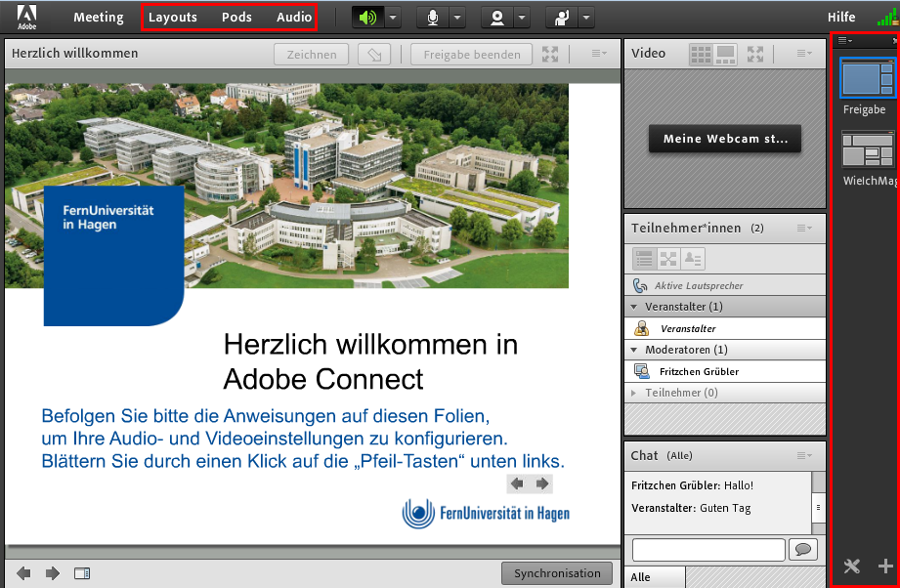Click the right arrow on the slide

pyautogui.click(x=541, y=483)
